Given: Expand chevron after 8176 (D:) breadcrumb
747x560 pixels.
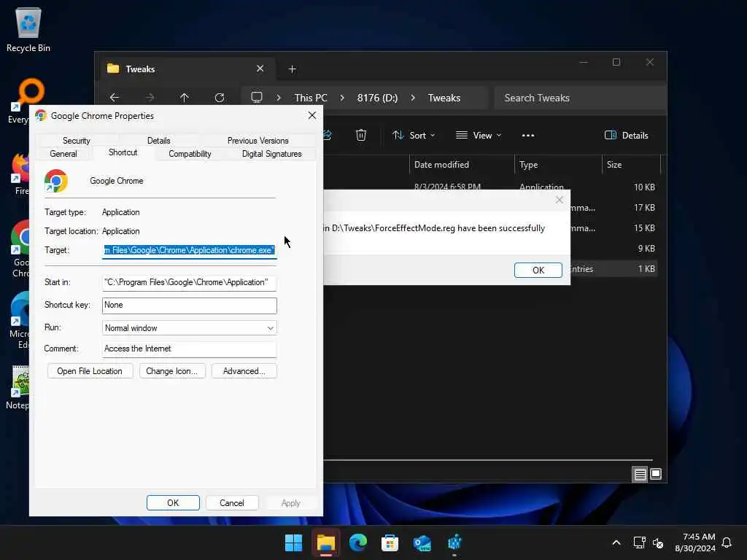Looking at the screenshot, I should (413, 98).
